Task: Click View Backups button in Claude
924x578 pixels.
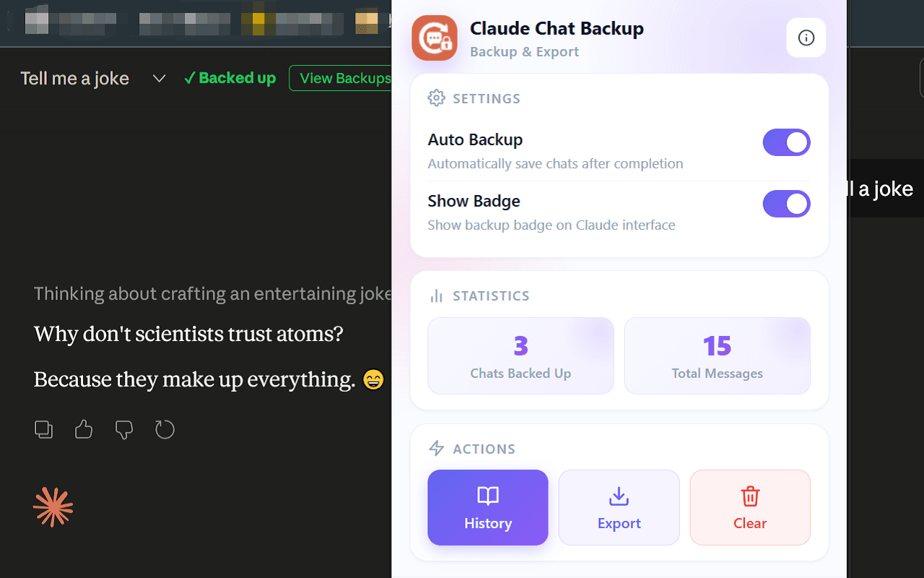Action: tap(341, 78)
